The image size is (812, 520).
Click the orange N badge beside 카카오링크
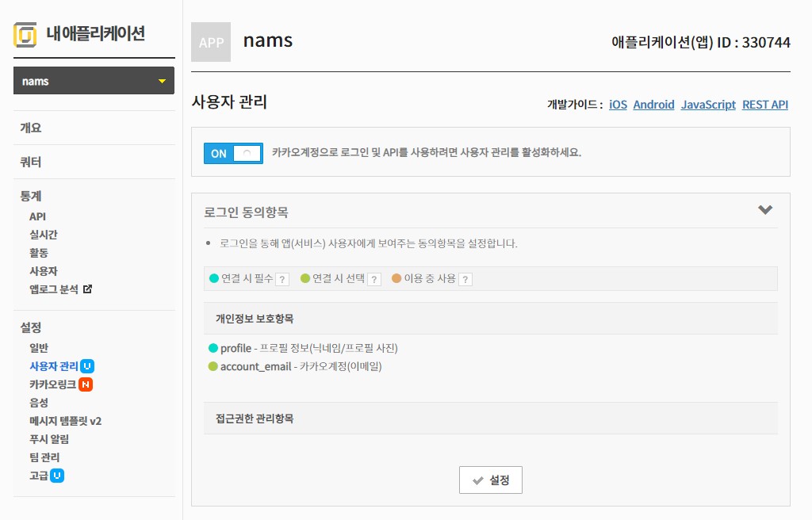(86, 384)
